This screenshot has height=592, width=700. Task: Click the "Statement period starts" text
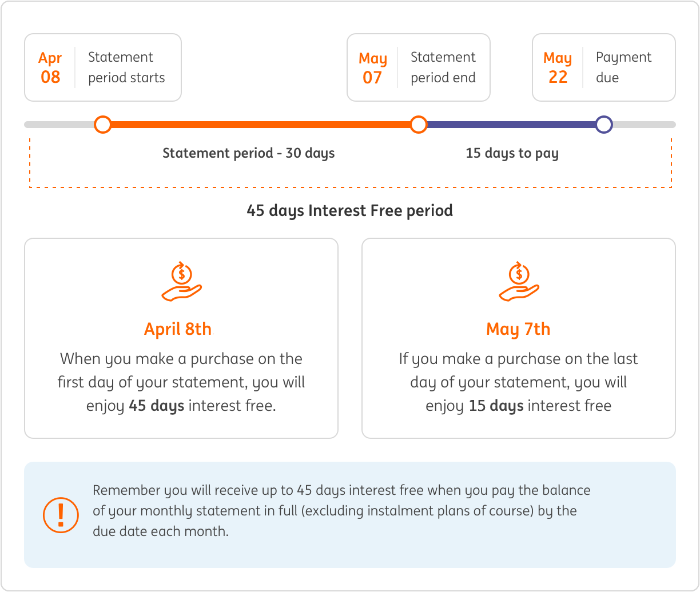[126, 67]
